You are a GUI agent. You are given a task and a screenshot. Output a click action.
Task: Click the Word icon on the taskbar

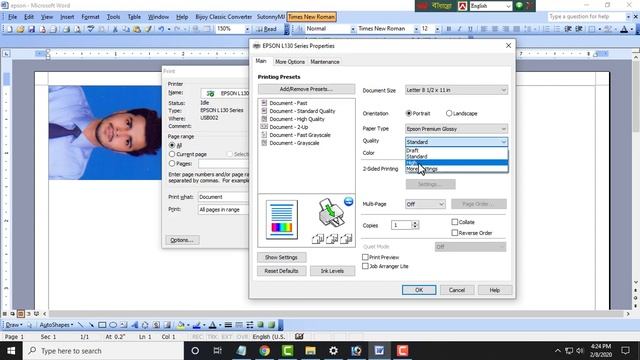(x=379, y=351)
